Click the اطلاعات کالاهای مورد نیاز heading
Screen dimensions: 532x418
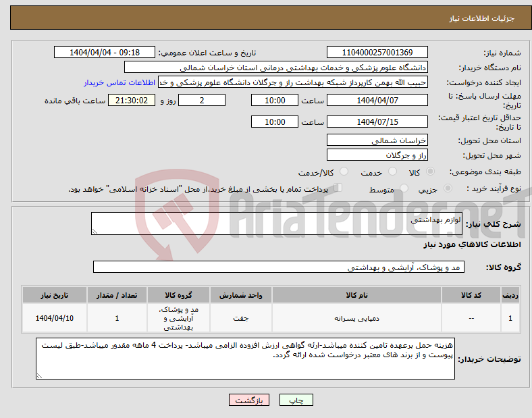point(472,244)
